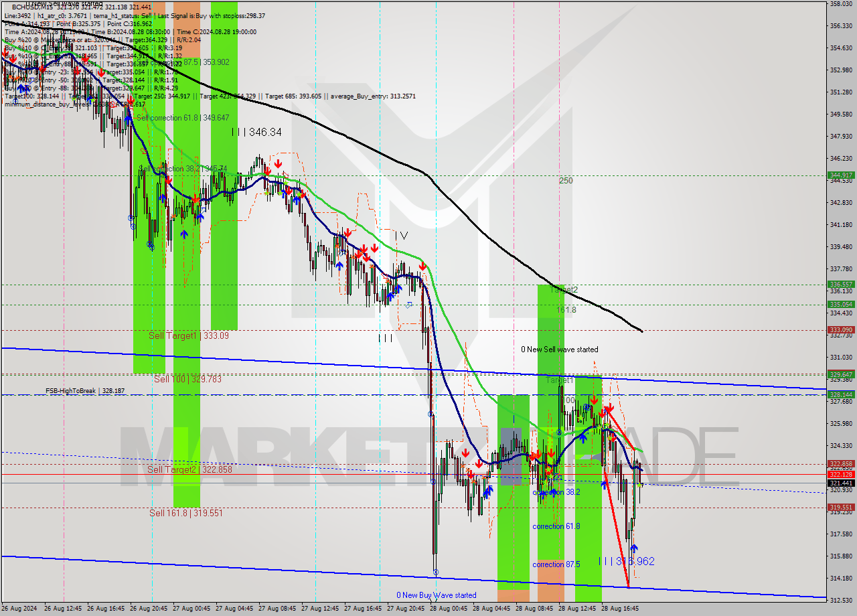Click the 'FSB-HighToBreak | 328.187' label
The width and height of the screenshot is (857, 616).
click(x=85, y=390)
